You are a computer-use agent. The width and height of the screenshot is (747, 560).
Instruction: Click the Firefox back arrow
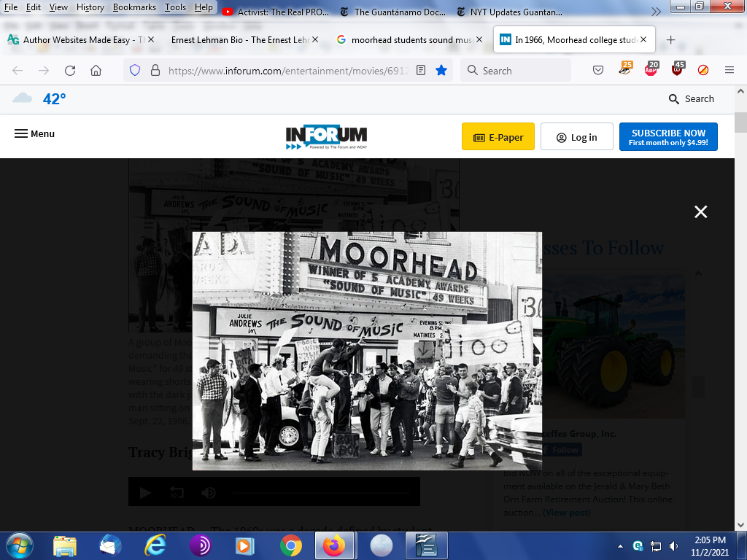tap(18, 71)
